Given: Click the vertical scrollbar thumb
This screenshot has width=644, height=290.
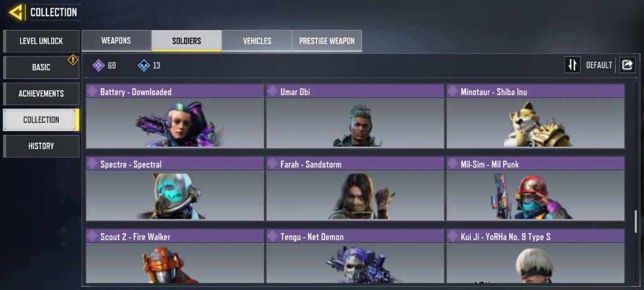Looking at the screenshot, I should pos(636,221).
